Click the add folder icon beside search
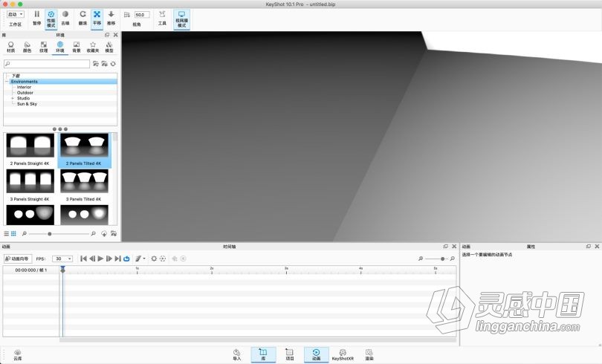 [x=96, y=64]
